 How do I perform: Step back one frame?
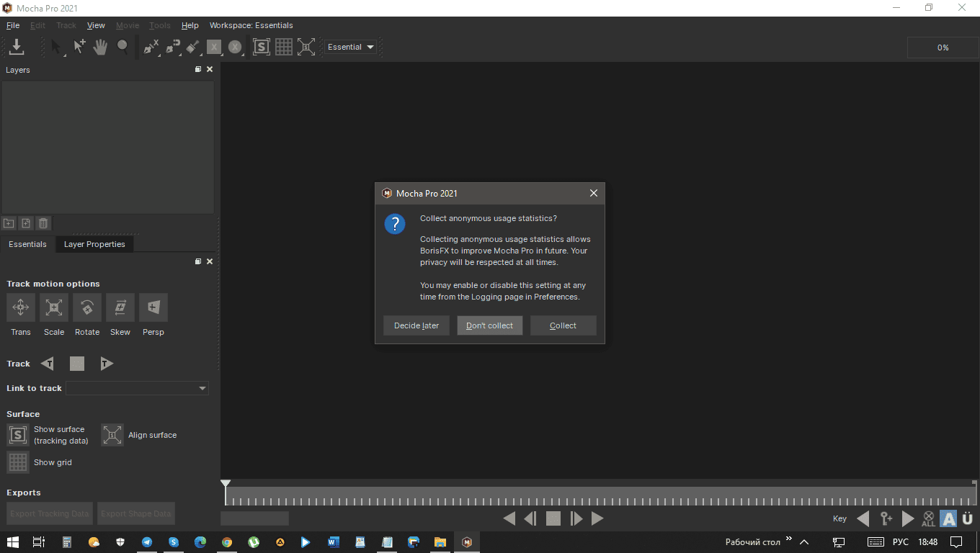coord(530,518)
